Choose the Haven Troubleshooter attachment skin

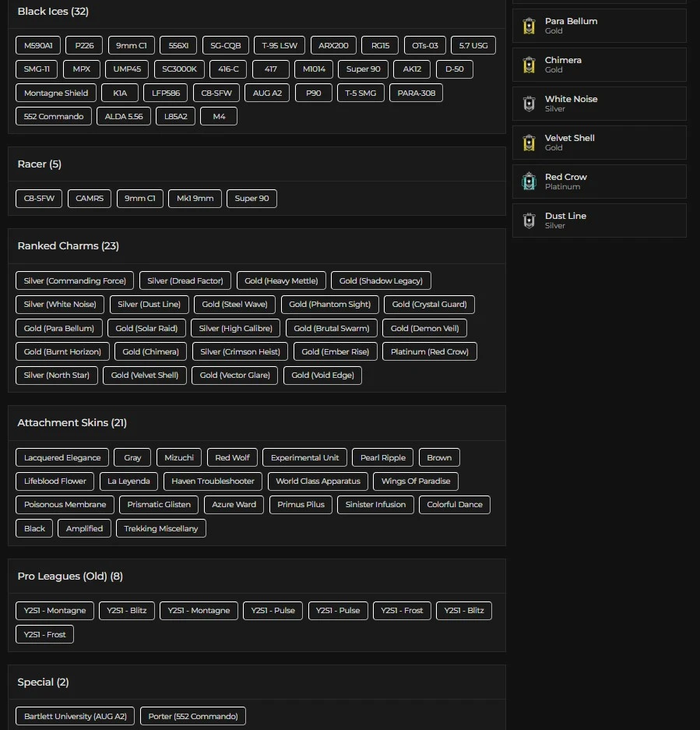(213, 481)
